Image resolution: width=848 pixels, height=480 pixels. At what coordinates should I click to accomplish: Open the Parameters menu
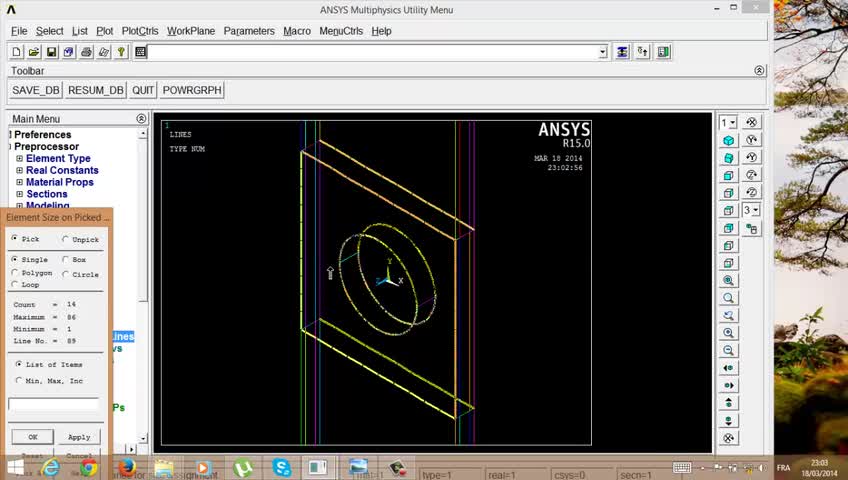249,31
